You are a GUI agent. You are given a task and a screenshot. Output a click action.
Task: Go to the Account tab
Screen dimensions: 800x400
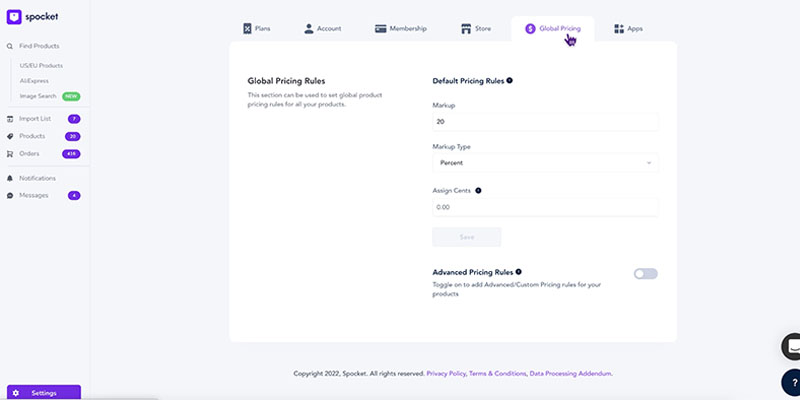pyautogui.click(x=323, y=28)
